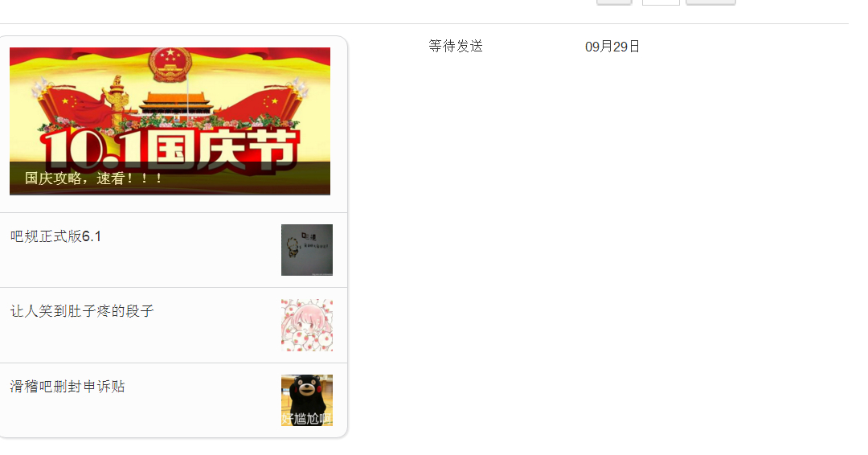The height and width of the screenshot is (455, 868).
Task: Click the national emblem atop the banner
Action: pyautogui.click(x=170, y=64)
